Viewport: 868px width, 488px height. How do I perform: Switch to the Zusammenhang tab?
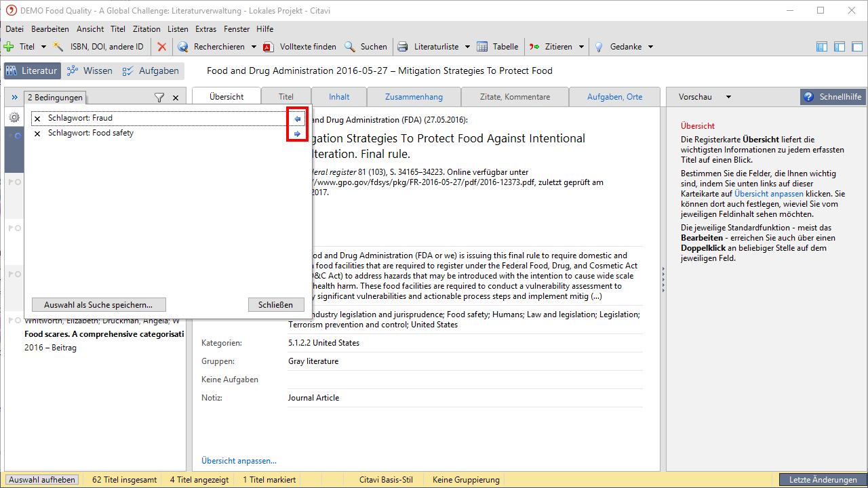click(x=414, y=97)
